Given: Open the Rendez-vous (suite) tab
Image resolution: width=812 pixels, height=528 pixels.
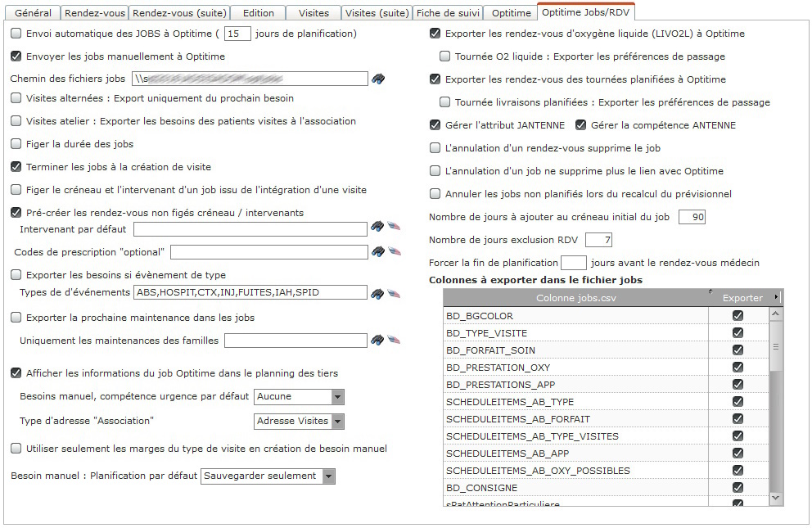Looking at the screenshot, I should pyautogui.click(x=179, y=13).
